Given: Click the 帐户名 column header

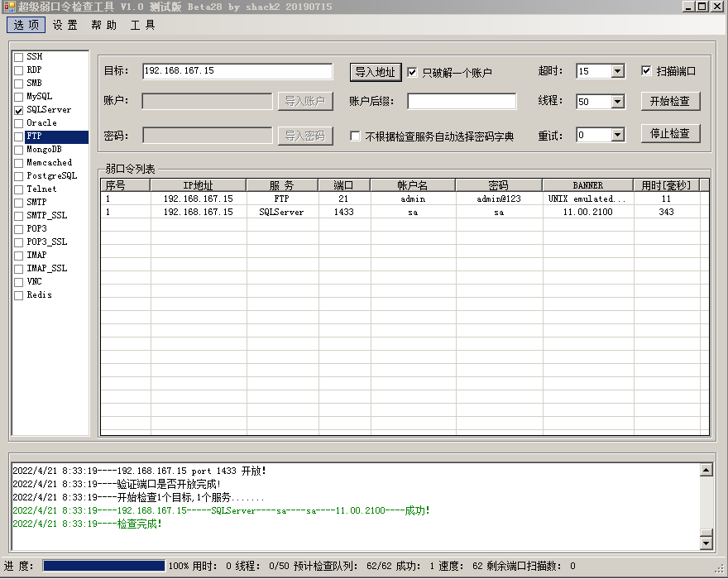Looking at the screenshot, I should [413, 185].
